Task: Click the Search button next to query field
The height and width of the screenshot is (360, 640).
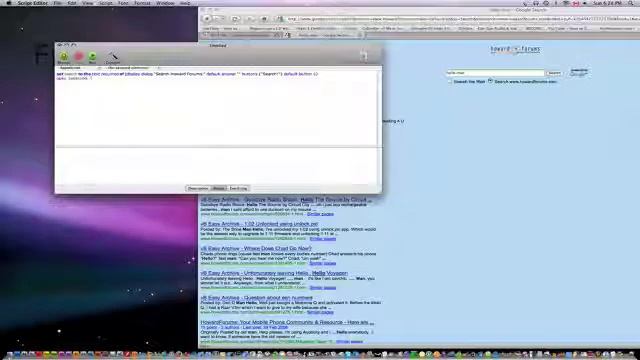Action: (554, 73)
